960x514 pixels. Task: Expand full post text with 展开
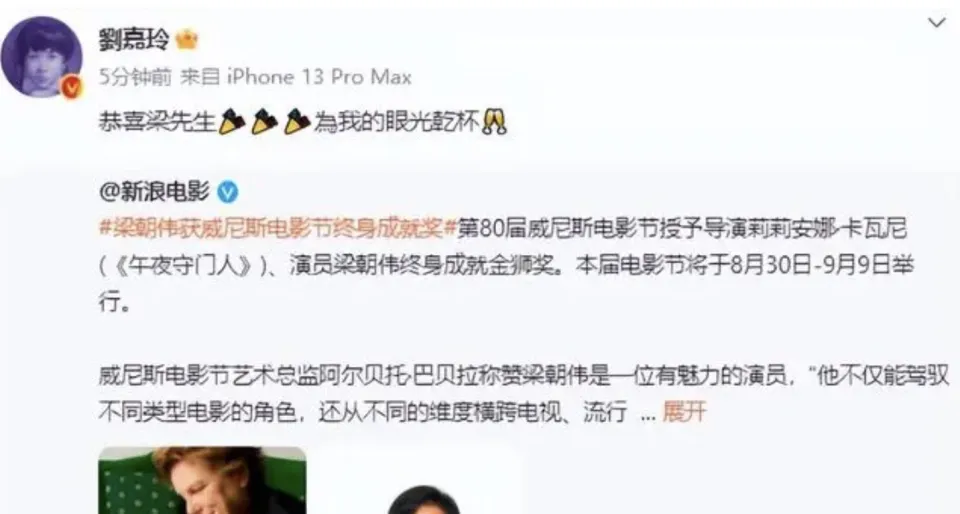(684, 412)
